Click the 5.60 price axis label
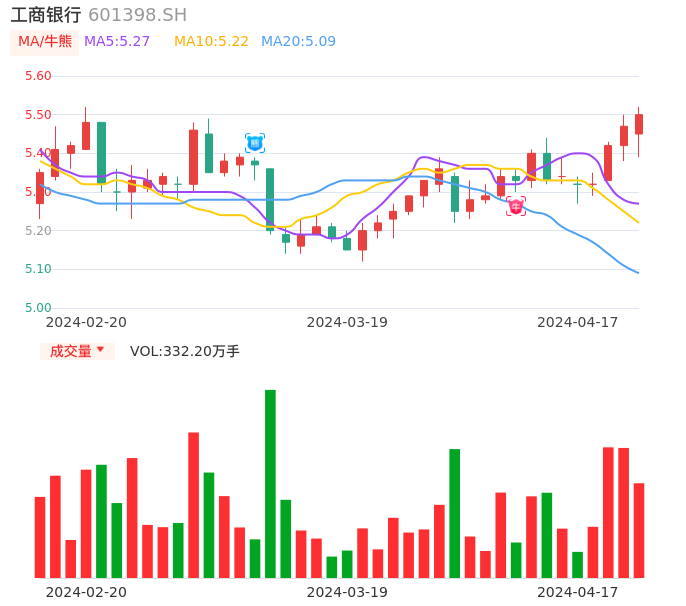Screen dimensions: 686x606 coord(38,76)
